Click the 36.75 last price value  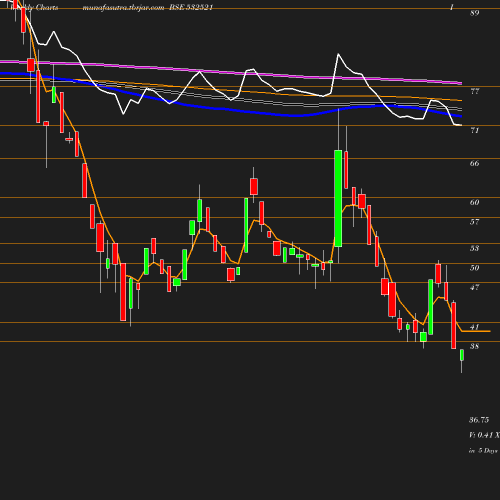click(479, 420)
